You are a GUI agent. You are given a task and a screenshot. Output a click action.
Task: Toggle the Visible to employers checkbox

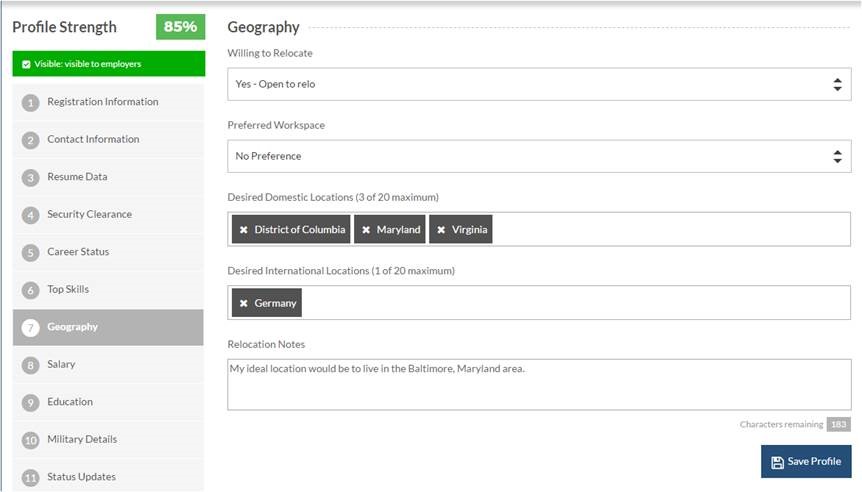(x=26, y=64)
